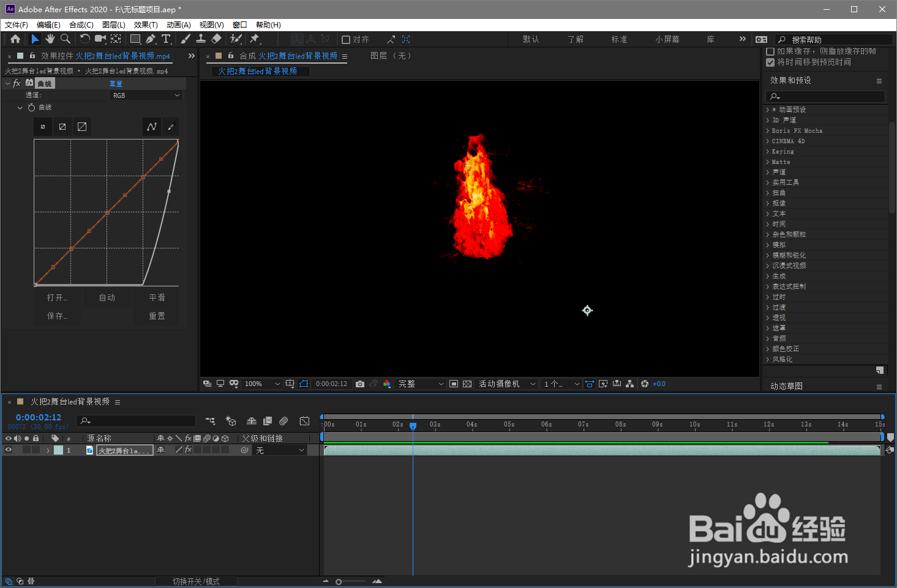This screenshot has width=897, height=588.
Task: Toggle the Draft 3D icon in timeline
Action: pos(231,421)
